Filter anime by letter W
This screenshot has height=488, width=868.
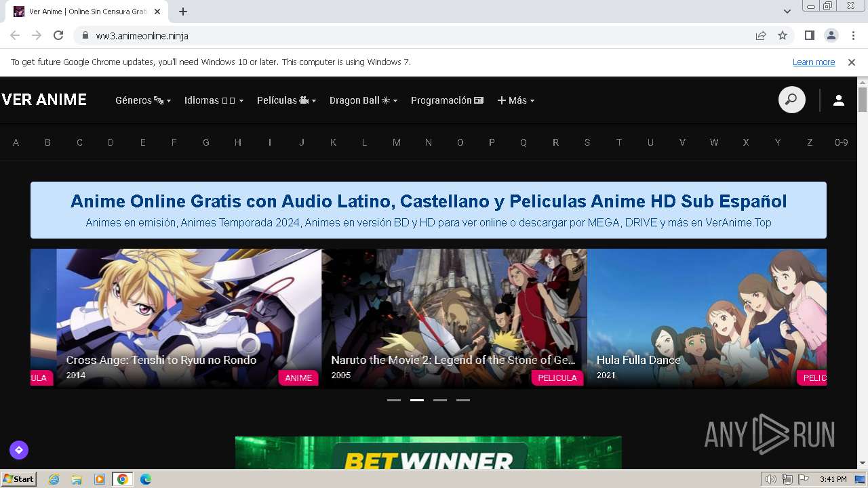pos(714,142)
